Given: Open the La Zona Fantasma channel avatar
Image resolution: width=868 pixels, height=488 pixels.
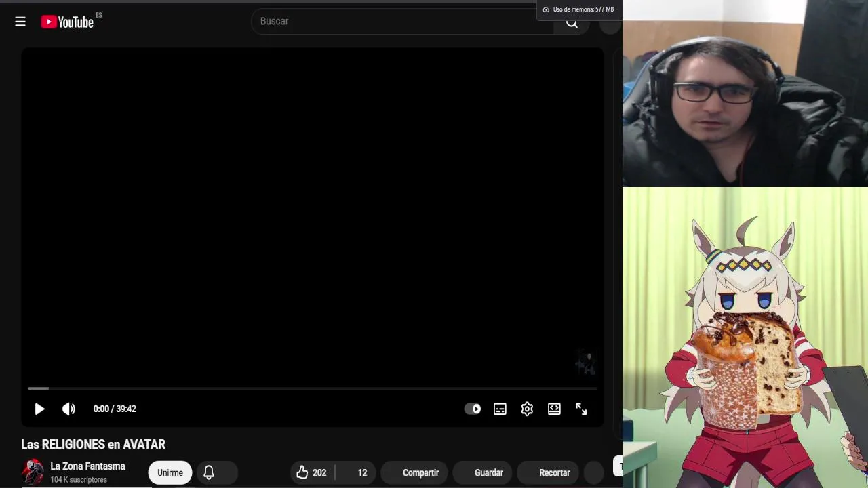Looking at the screenshot, I should 33,472.
